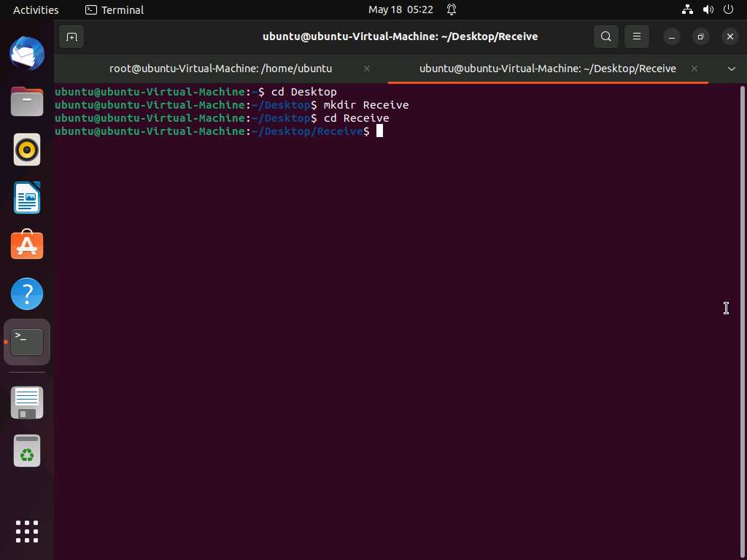Show the applications grid
Viewport: 747px width, 560px height.
coord(27,531)
